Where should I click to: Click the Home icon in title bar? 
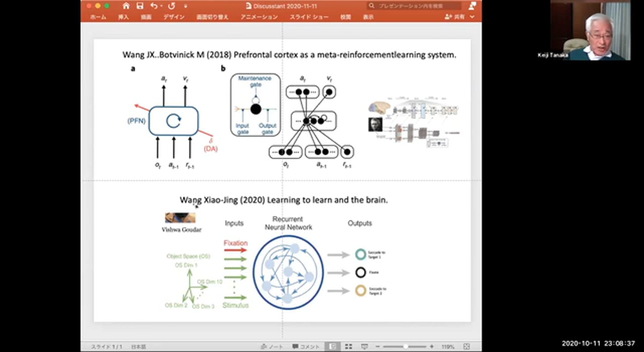[x=126, y=6]
